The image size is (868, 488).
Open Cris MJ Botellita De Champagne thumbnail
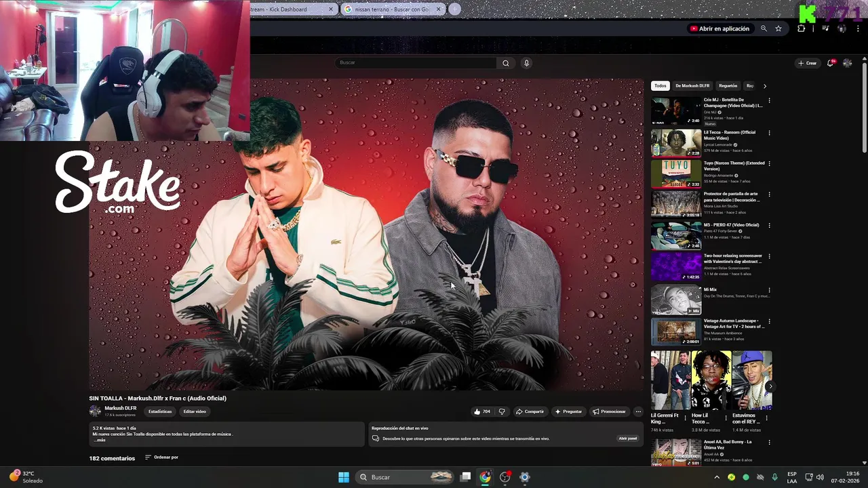pyautogui.click(x=676, y=110)
